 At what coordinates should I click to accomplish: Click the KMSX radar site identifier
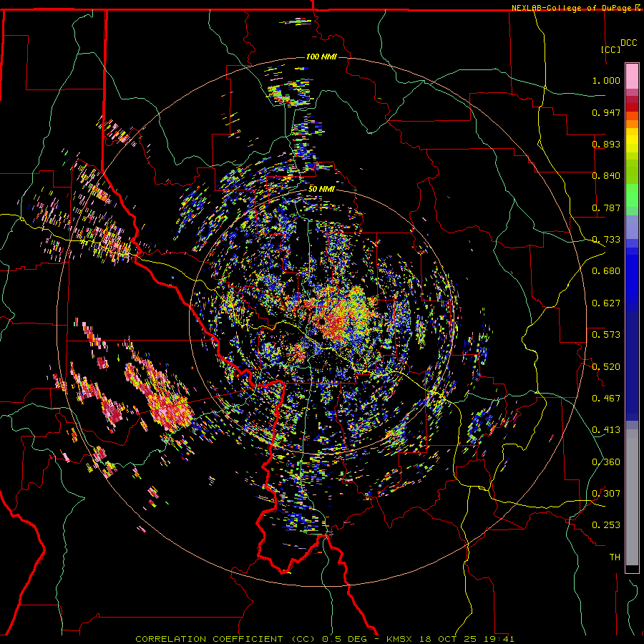tap(399, 639)
